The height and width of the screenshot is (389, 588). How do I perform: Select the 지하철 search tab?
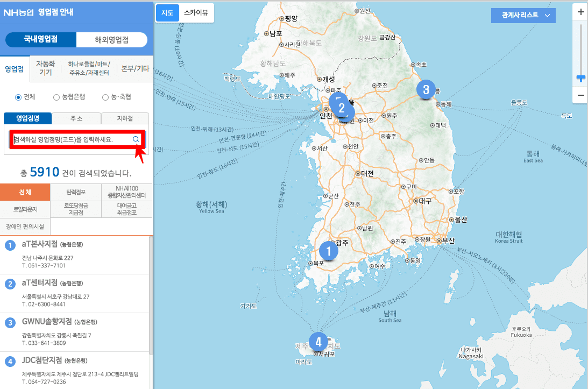(125, 118)
